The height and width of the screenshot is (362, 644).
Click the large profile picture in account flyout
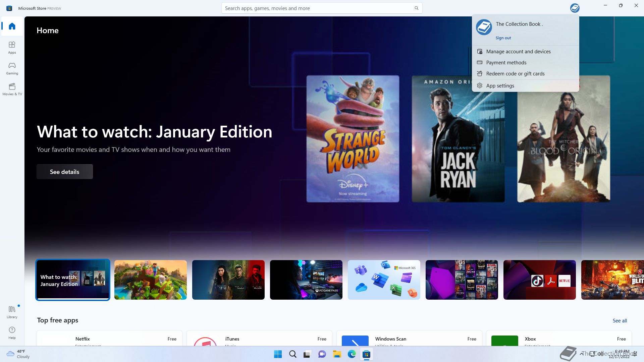click(484, 27)
